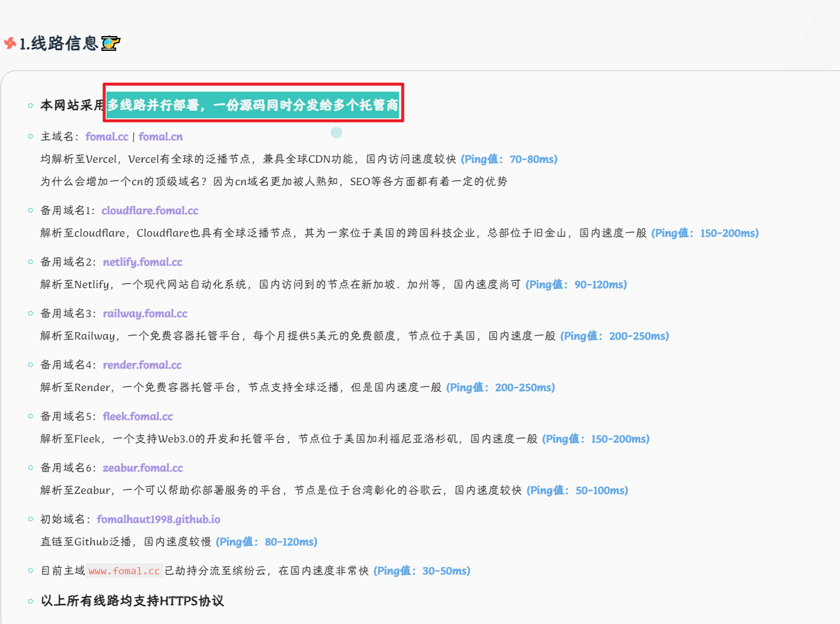Click the Ping值 80-120ms text
840x624 pixels.
pyautogui.click(x=266, y=542)
